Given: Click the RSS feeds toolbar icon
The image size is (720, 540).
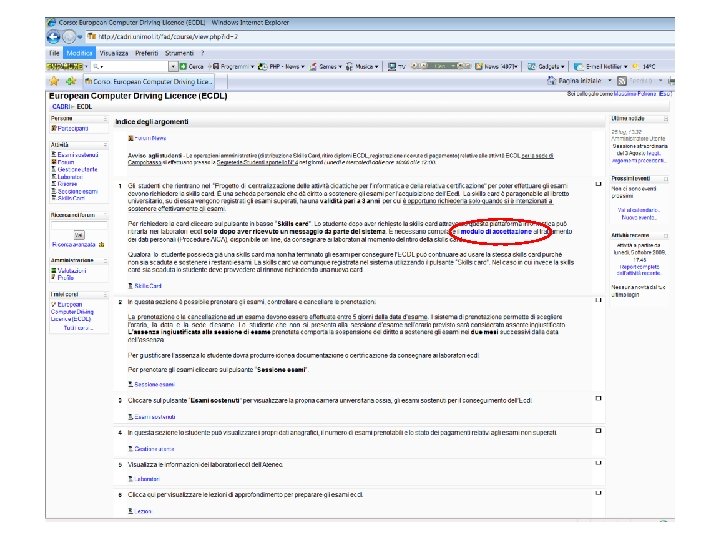Looking at the screenshot, I should click(622, 81).
